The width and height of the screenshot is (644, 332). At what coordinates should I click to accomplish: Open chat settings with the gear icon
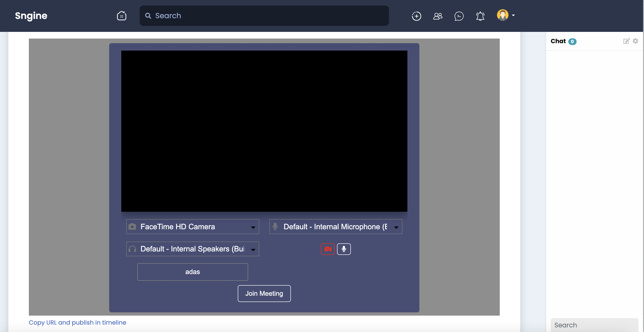[636, 41]
